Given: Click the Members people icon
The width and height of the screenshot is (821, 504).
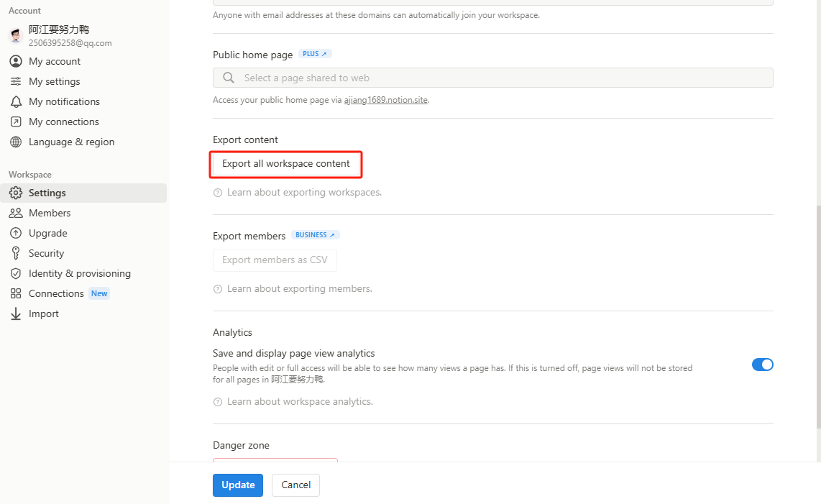Looking at the screenshot, I should pos(16,213).
